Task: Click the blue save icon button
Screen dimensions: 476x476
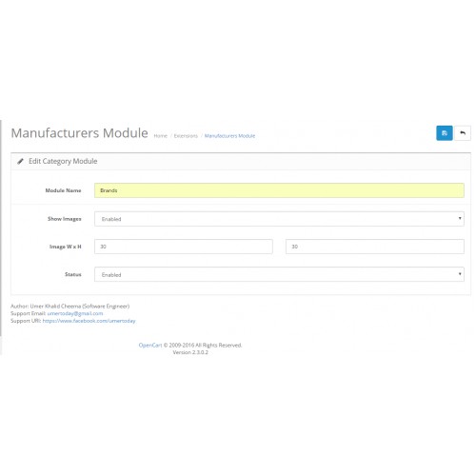Action: point(445,133)
